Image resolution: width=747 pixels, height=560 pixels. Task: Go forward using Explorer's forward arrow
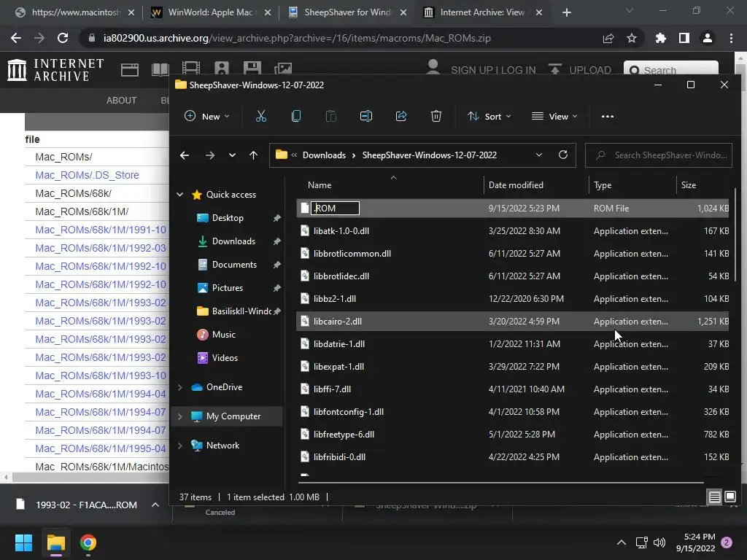209,155
